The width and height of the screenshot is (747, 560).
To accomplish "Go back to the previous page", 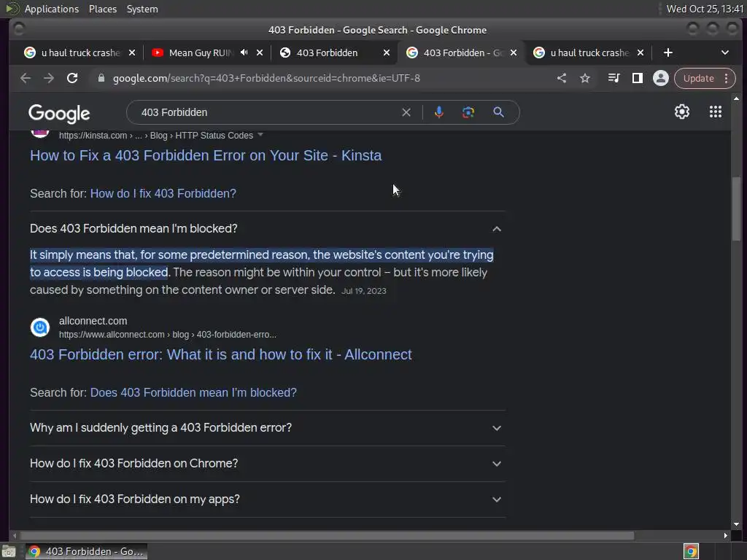I will click(26, 78).
